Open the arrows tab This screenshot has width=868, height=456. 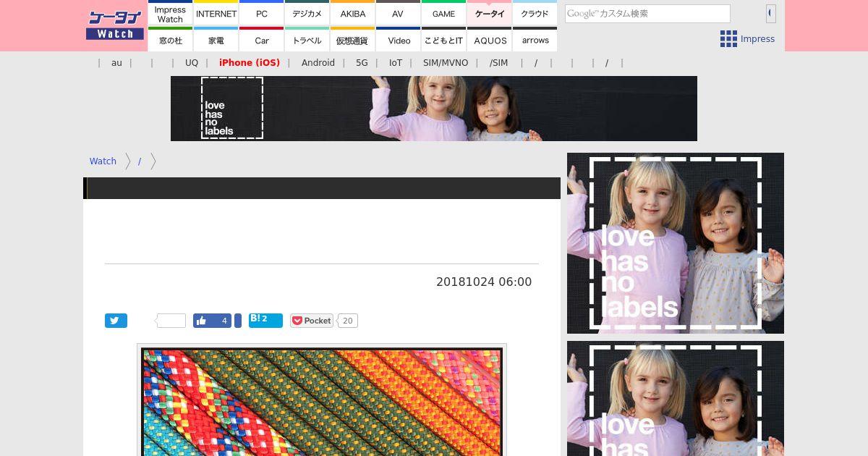pos(535,40)
